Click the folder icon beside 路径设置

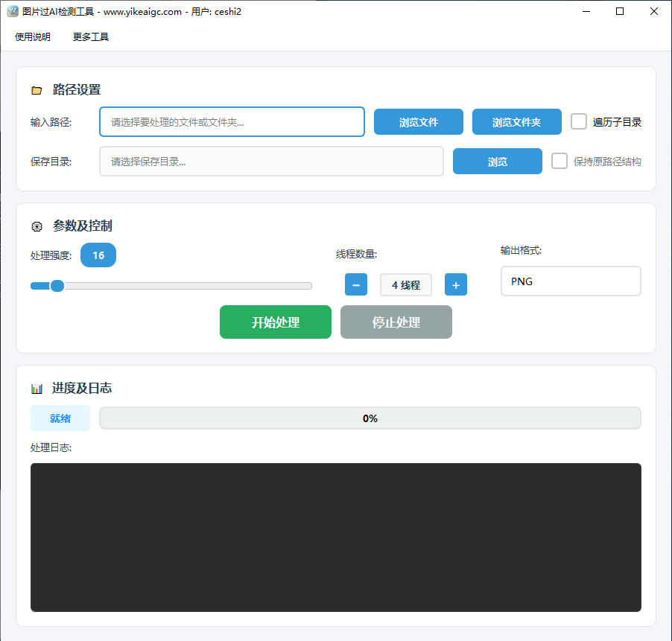(x=37, y=90)
